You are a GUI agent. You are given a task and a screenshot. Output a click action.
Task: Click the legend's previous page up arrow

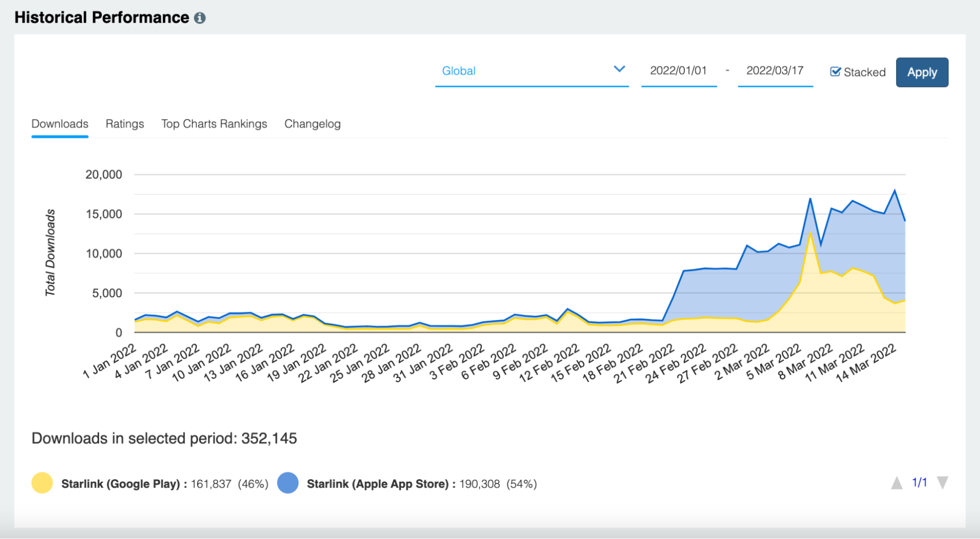(897, 483)
